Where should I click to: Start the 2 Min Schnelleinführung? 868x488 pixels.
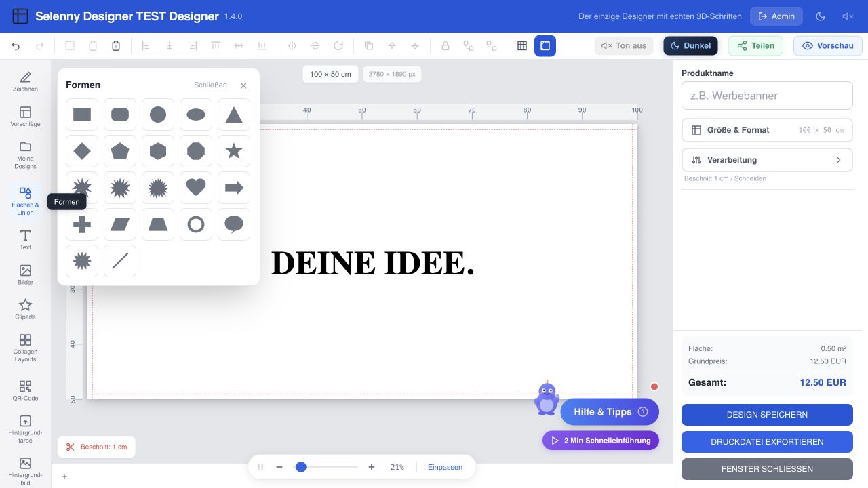click(600, 441)
